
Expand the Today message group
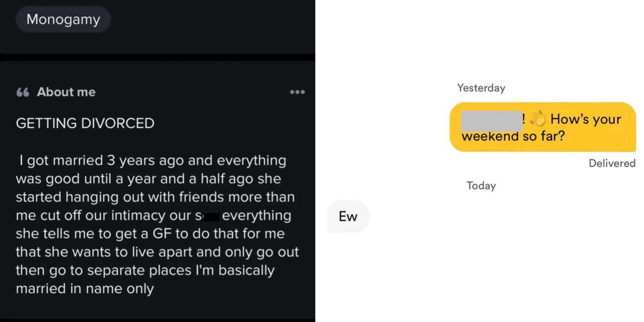tap(481, 185)
